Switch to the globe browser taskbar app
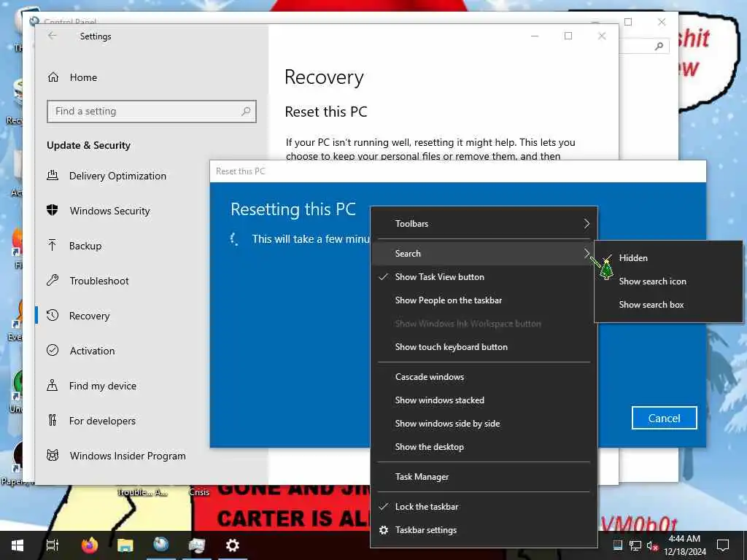The height and width of the screenshot is (560, 747). (161, 544)
